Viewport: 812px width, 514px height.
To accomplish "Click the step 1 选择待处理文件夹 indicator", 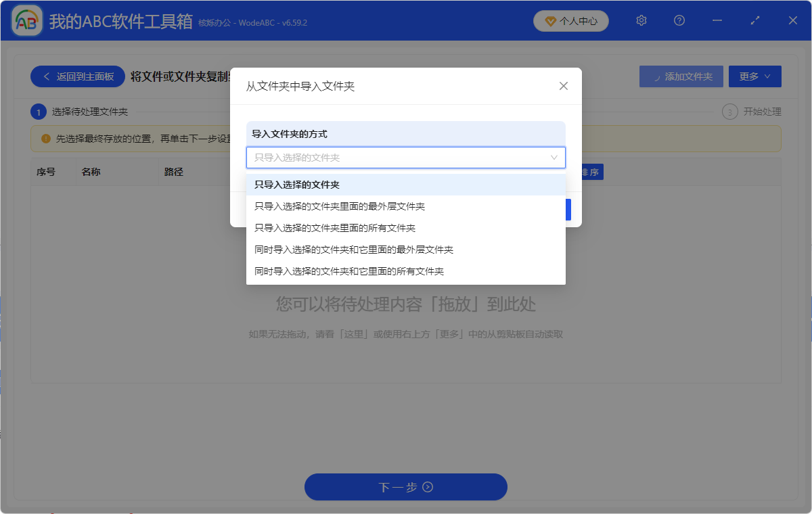I will point(39,112).
